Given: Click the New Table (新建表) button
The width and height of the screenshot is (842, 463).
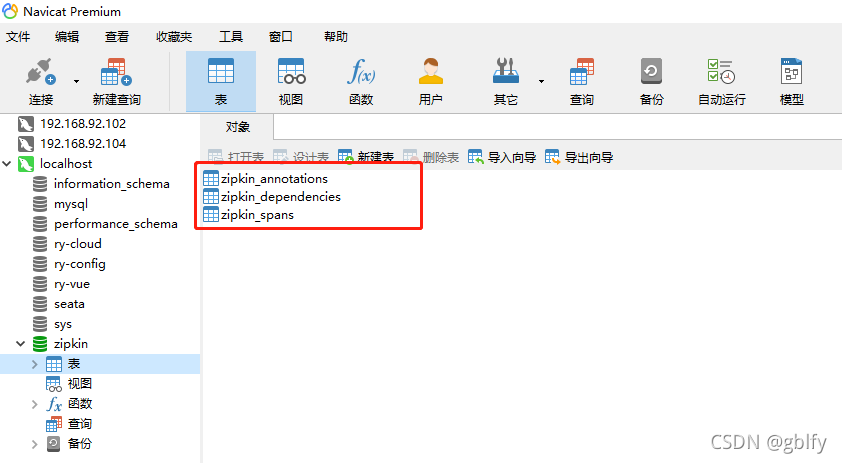Looking at the screenshot, I should point(366,157).
